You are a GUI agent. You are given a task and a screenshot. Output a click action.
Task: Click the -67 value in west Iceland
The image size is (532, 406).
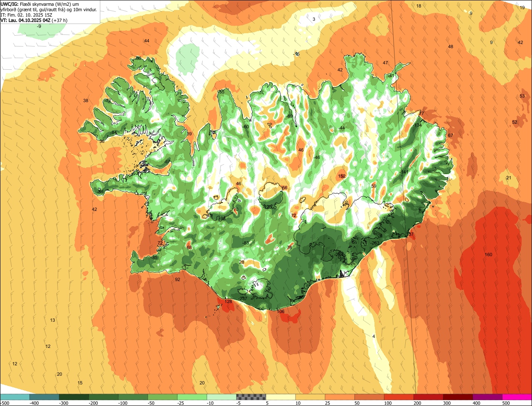click(167, 161)
